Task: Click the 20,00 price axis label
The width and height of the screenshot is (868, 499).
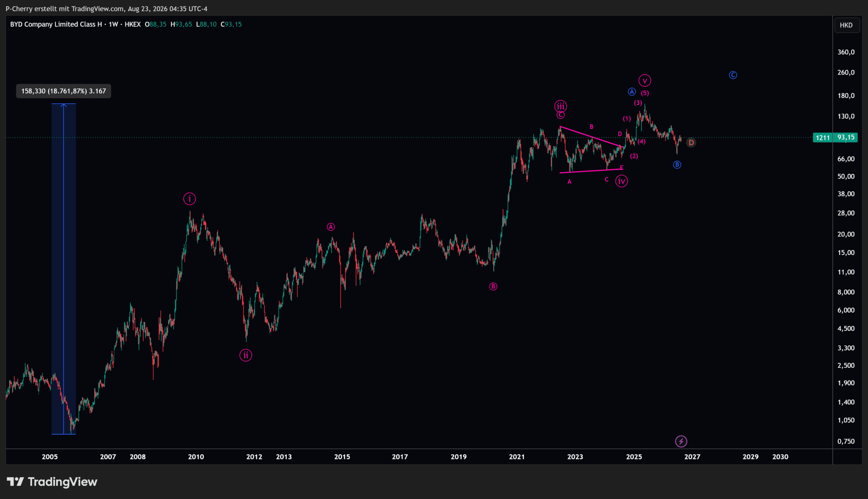Action: click(846, 234)
